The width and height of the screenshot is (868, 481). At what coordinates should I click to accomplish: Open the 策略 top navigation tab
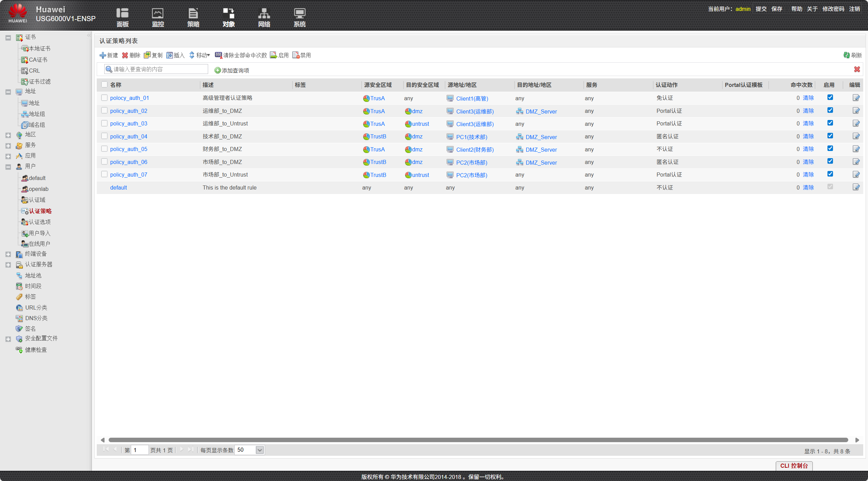[x=193, y=17]
